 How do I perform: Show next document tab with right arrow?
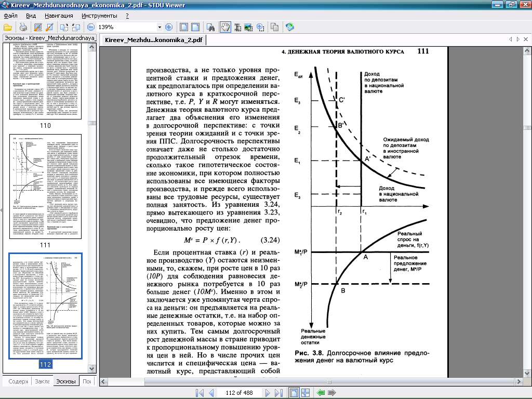[518, 39]
